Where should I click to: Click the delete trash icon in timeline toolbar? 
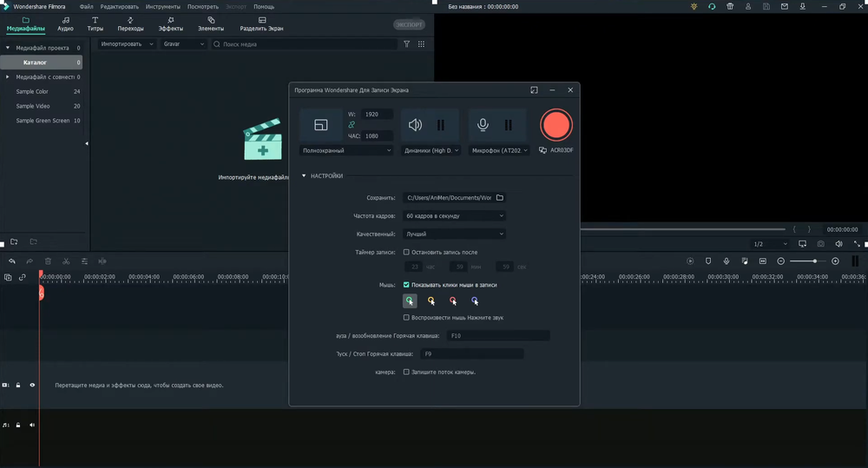click(48, 261)
